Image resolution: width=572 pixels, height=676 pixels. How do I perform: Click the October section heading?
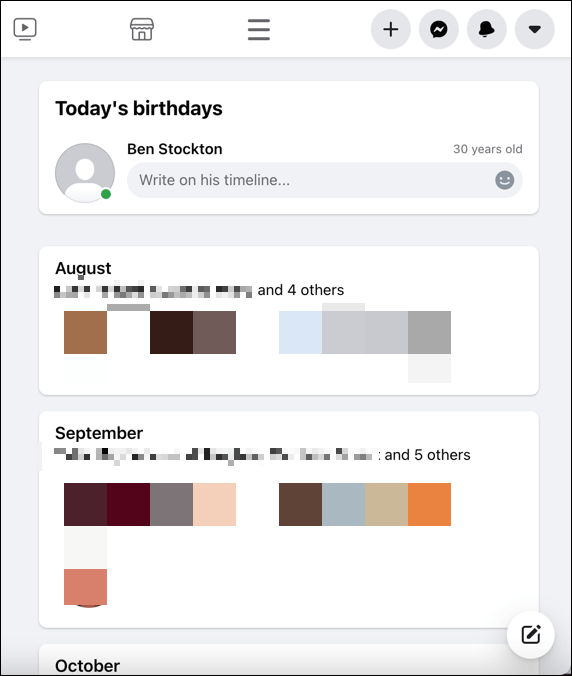click(88, 666)
